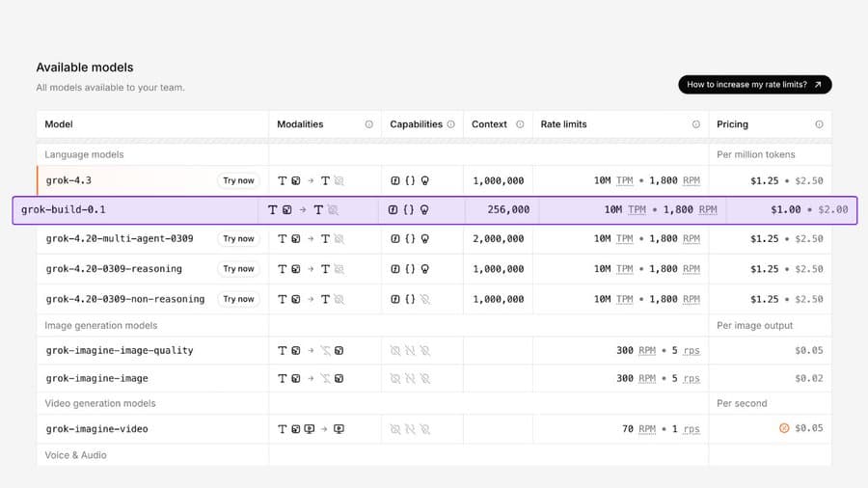The width and height of the screenshot is (868, 488).
Task: Click rps abbreviation in grok-imagine-image row
Action: tap(692, 378)
